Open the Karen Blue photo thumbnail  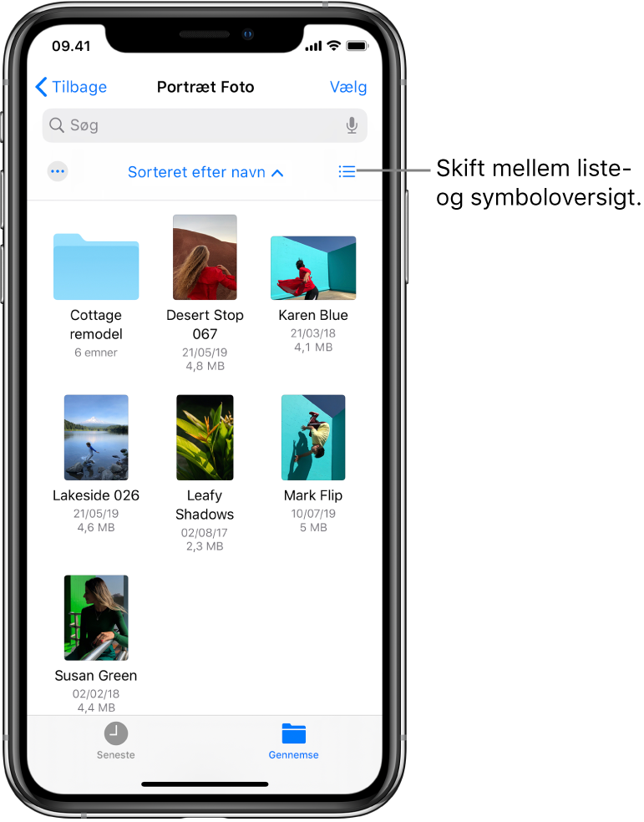[x=313, y=268]
